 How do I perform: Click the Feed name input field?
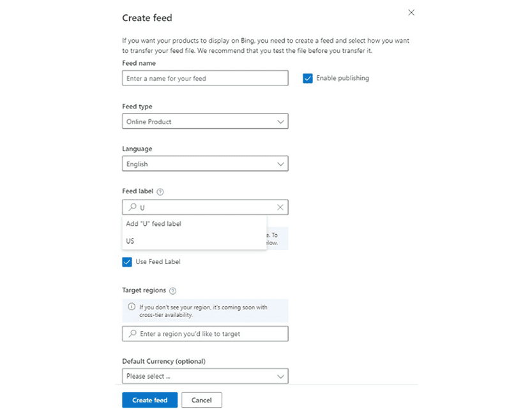(x=204, y=78)
